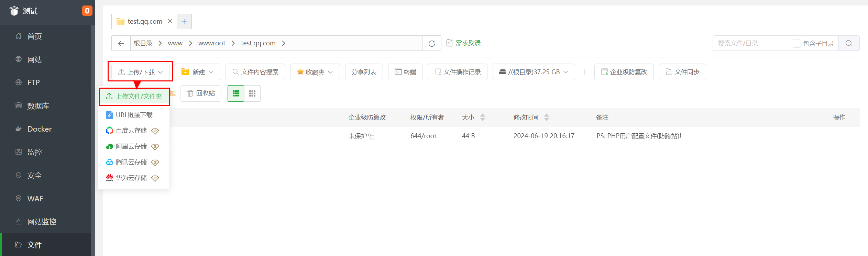Screen dimensions: 868x256
Task: Open the Recycle Bin (回收站)
Action: (201, 93)
